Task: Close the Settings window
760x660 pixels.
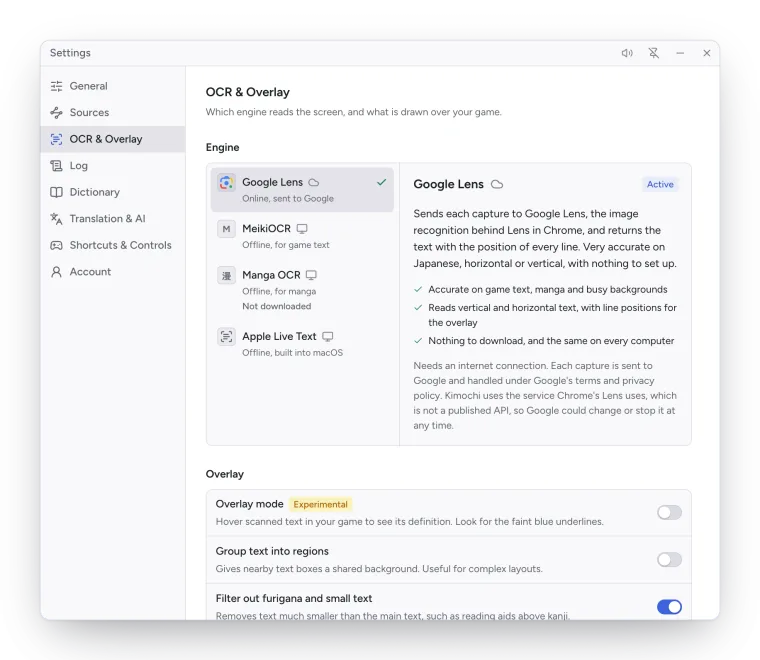Action: click(707, 53)
